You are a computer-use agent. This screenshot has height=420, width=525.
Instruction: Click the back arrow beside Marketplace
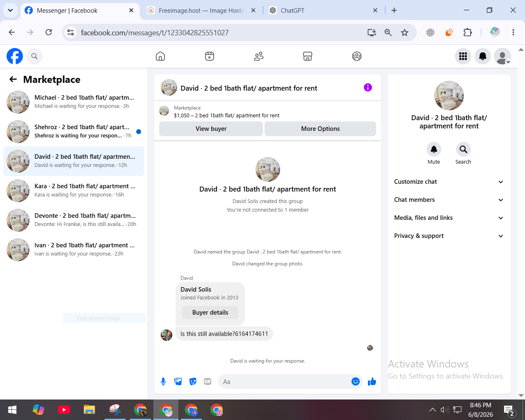13,79
